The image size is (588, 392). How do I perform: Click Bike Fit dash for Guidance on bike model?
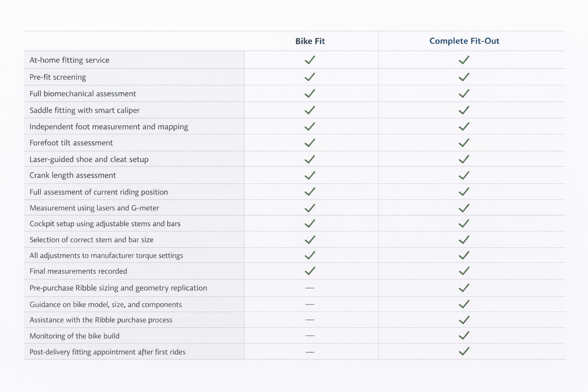point(310,304)
